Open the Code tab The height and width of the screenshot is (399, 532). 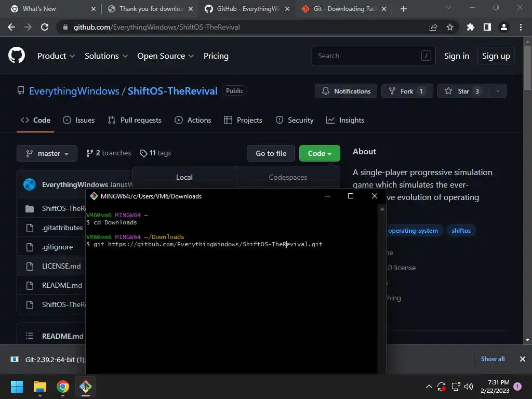[x=36, y=120]
